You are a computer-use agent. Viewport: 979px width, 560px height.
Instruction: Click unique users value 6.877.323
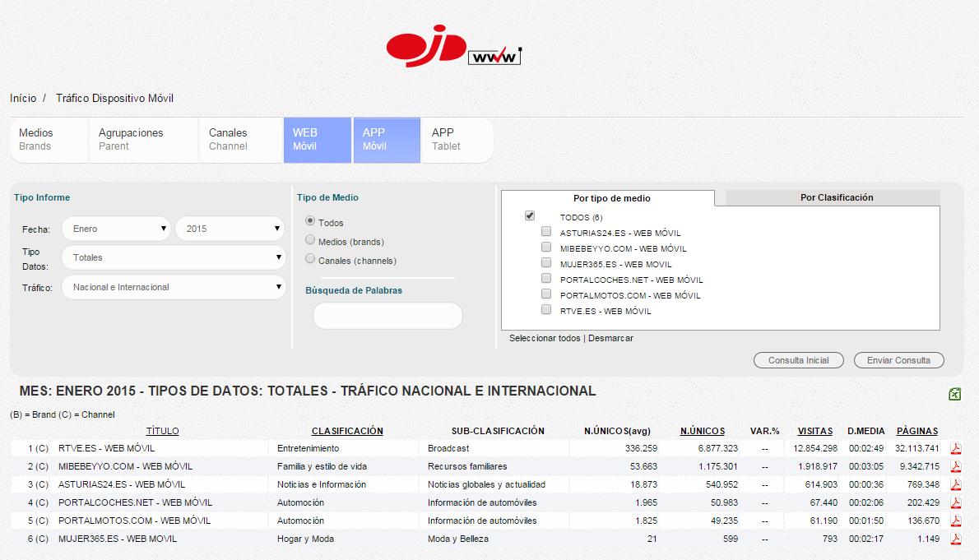718,448
